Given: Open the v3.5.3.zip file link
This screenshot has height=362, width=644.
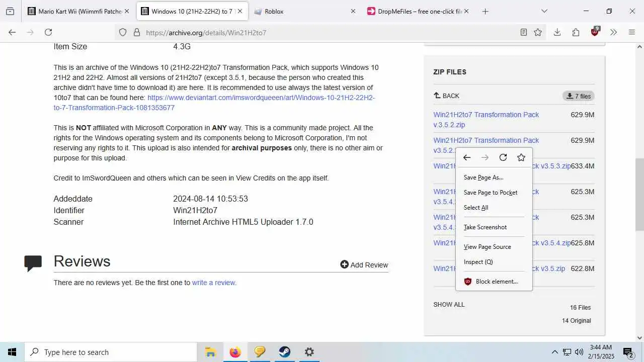Looking at the screenshot, I should coord(551,166).
